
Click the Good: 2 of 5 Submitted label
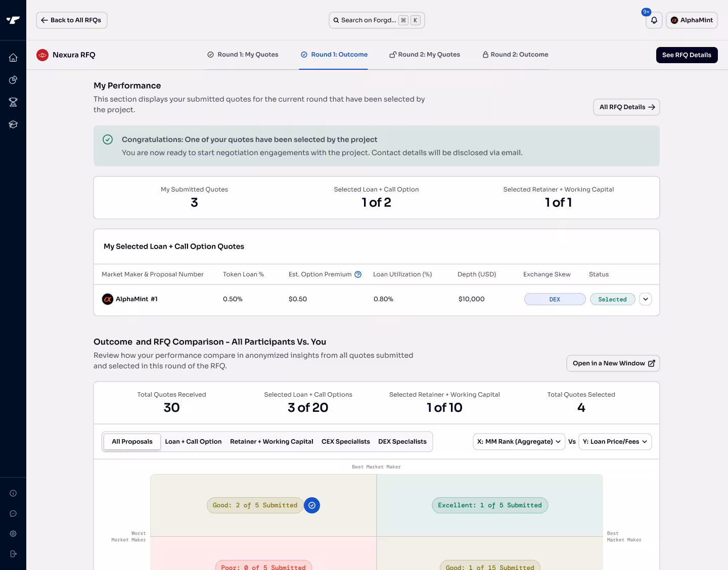(255, 505)
